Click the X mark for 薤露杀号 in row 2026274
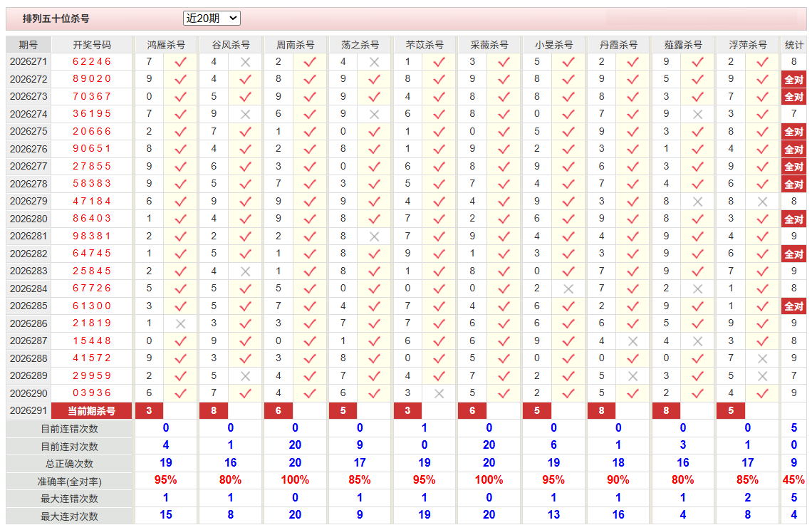 tap(697, 115)
